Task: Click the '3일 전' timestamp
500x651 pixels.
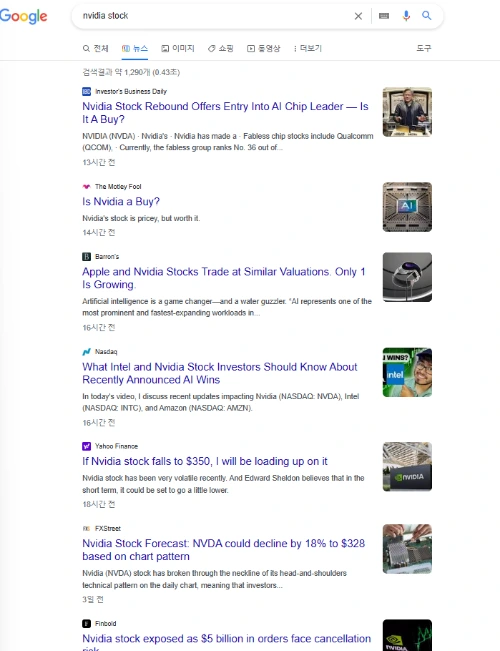Action: tap(93, 600)
